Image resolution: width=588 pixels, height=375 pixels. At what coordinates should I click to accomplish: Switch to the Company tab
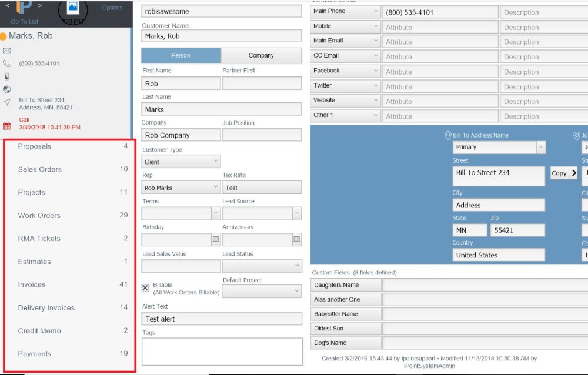(262, 55)
